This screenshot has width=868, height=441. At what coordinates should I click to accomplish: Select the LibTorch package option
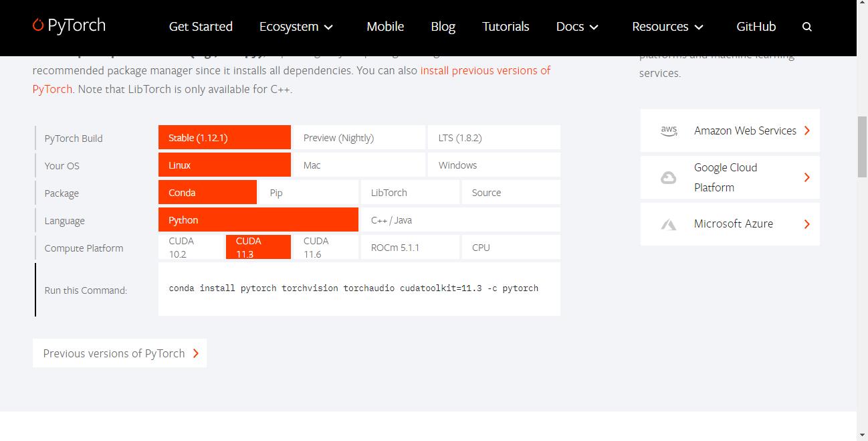tap(410, 192)
